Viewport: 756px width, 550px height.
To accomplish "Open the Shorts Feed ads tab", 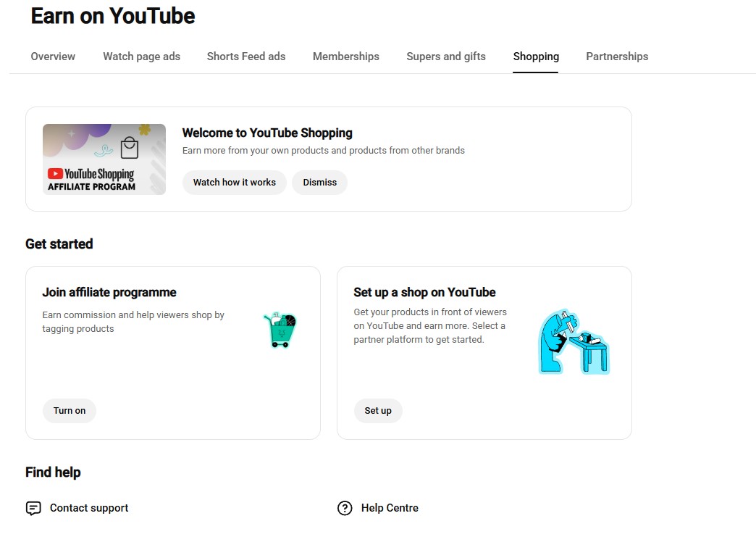I will click(x=246, y=57).
